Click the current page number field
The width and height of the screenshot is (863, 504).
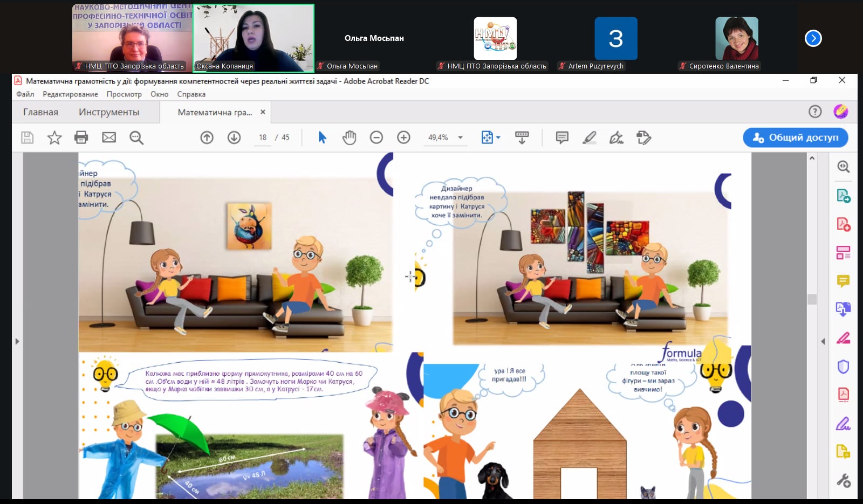pyautogui.click(x=263, y=137)
